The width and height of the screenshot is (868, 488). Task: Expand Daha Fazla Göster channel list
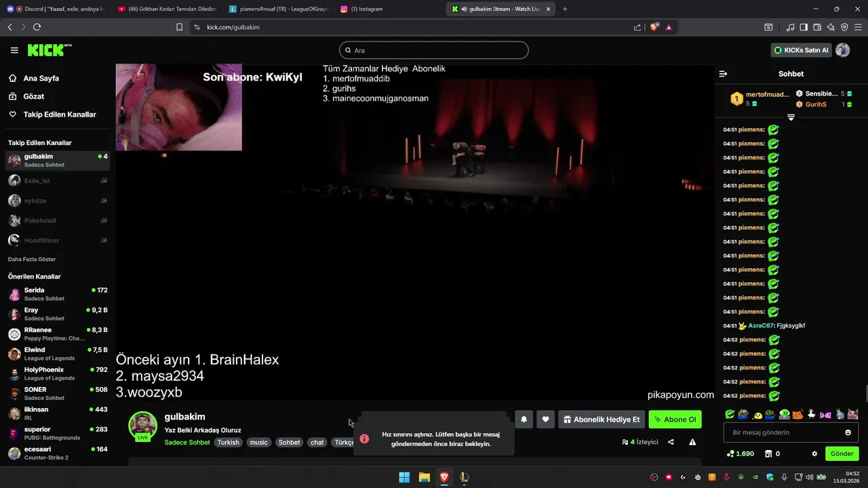click(32, 260)
